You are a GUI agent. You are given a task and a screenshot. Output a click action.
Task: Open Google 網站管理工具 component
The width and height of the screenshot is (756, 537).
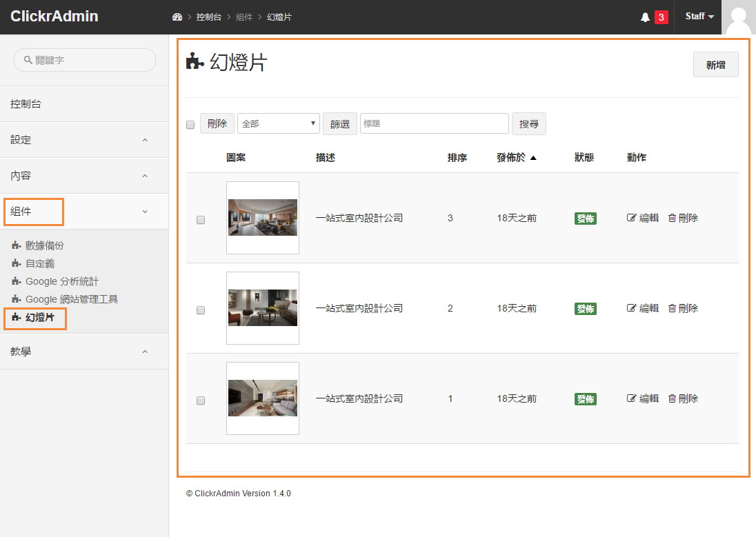(x=71, y=299)
